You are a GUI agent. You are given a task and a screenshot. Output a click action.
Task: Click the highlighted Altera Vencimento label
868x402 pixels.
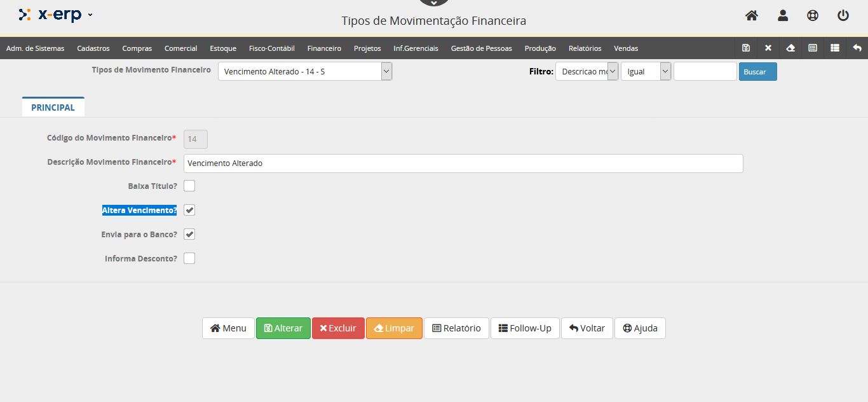click(140, 210)
